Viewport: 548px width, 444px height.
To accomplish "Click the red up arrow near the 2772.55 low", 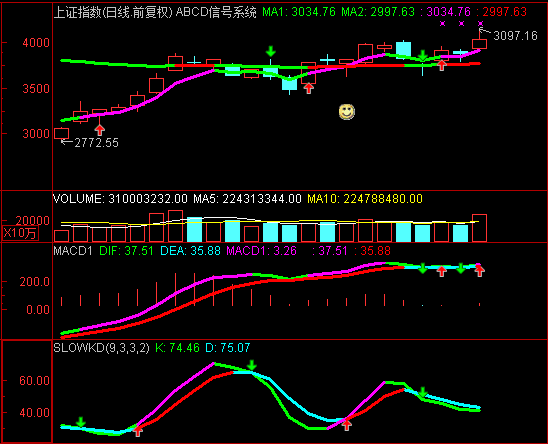I will pyautogui.click(x=100, y=130).
